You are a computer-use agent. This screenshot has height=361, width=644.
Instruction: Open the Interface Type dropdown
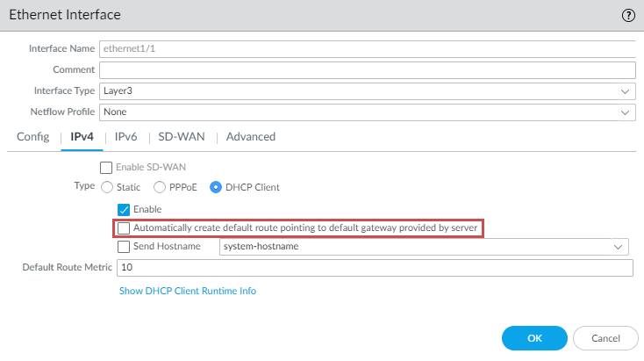tap(367, 90)
